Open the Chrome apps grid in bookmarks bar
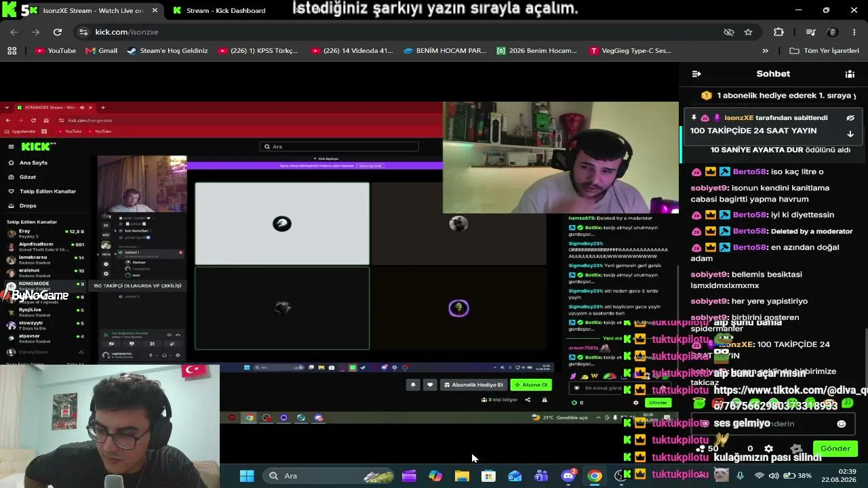The height and width of the screenshot is (488, 868). tap(12, 51)
